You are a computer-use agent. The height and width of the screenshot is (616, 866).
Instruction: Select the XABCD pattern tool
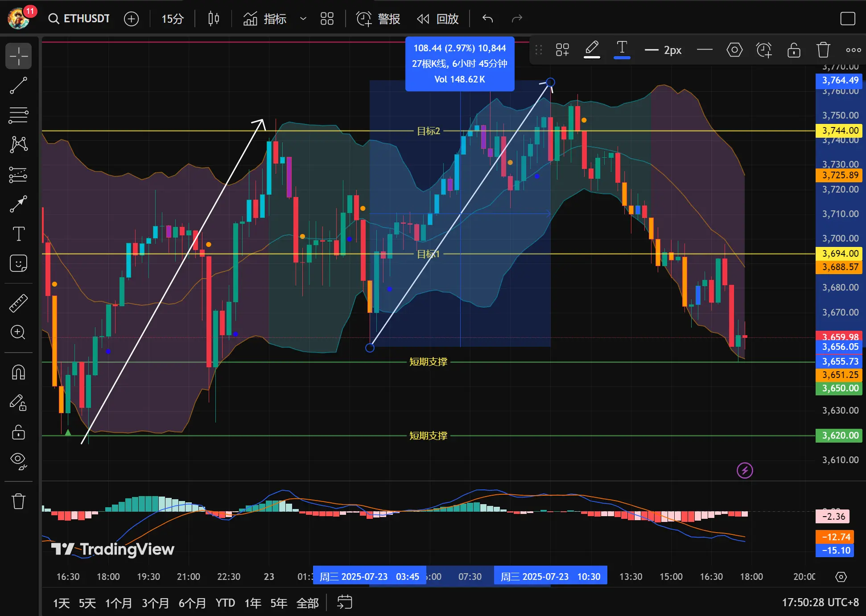[18, 144]
